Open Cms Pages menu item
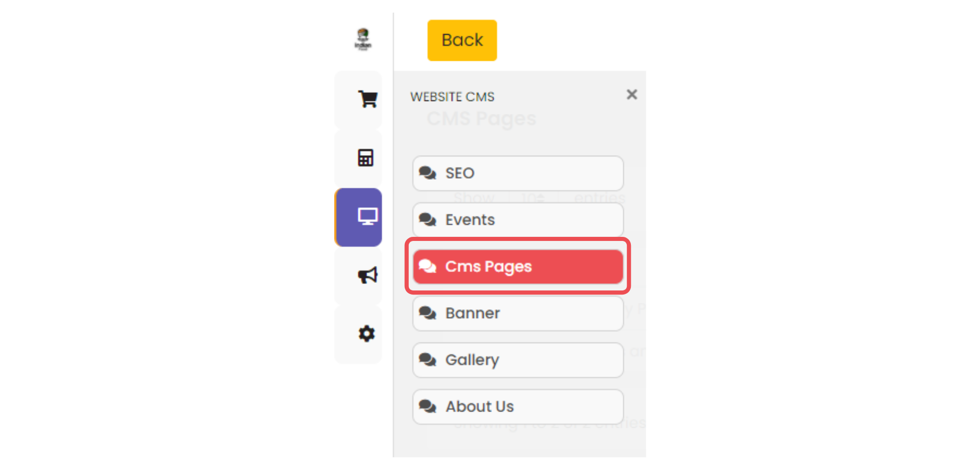This screenshot has width=980, height=463. coord(518,266)
